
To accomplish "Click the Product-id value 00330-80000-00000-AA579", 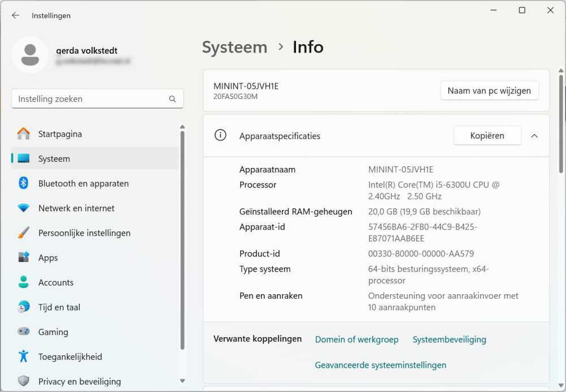I will (421, 254).
